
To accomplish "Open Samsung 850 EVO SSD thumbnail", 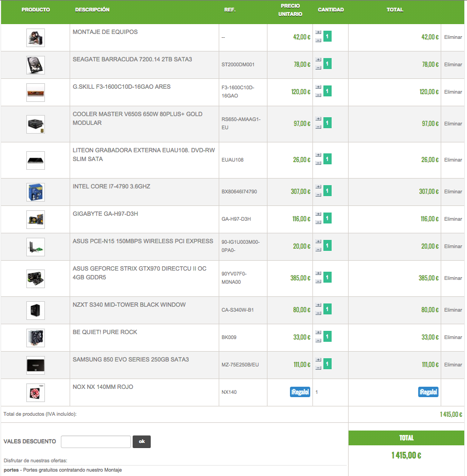I will [x=36, y=365].
